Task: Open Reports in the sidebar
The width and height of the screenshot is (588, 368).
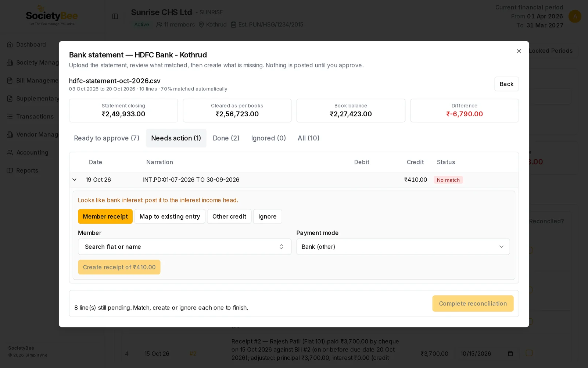Action: tap(27, 170)
